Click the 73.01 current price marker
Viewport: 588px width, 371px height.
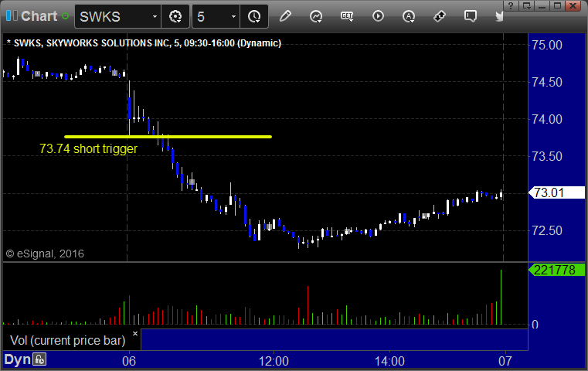coord(556,192)
